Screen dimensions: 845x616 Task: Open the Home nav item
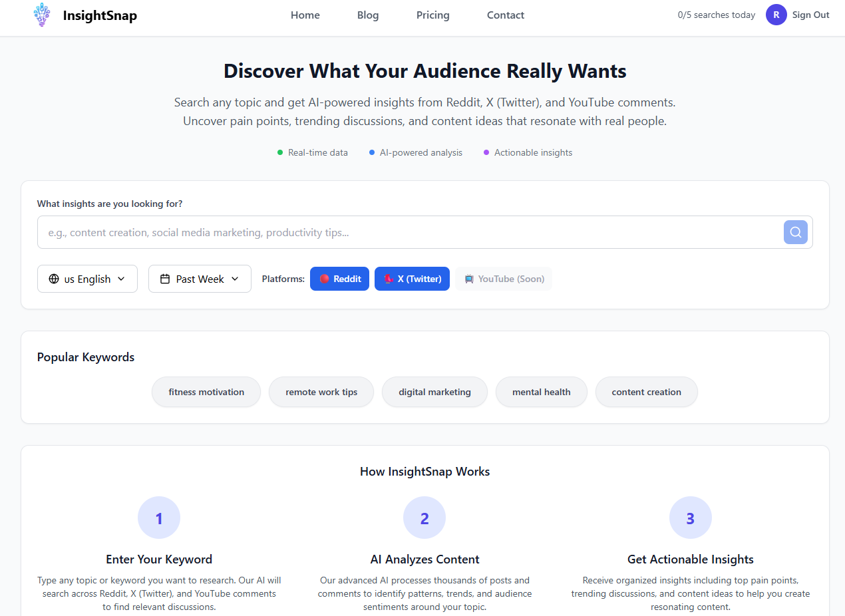305,15
